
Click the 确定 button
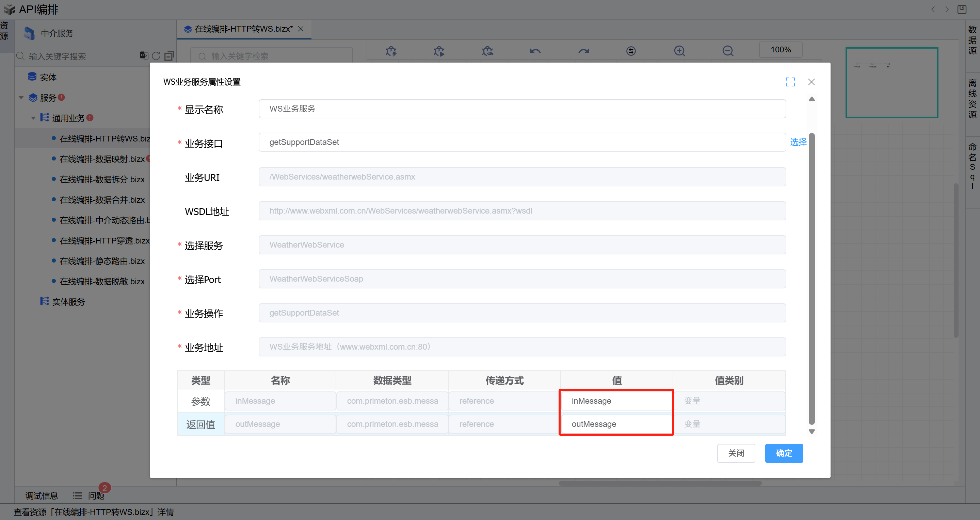pos(784,453)
